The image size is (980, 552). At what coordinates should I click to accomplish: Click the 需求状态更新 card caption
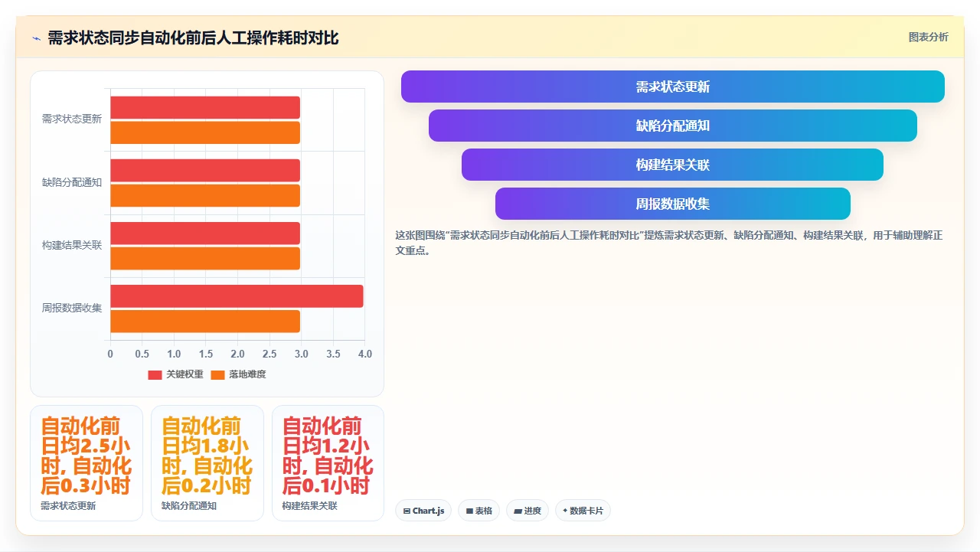[68, 506]
